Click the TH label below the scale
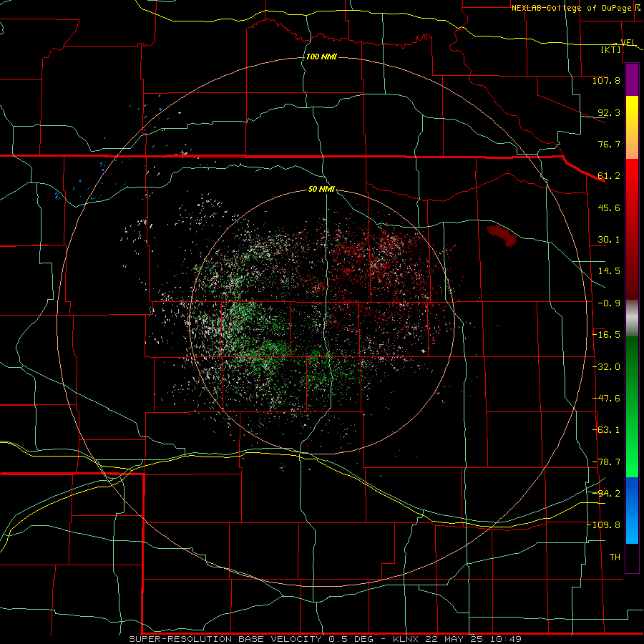Image resolution: width=644 pixels, height=644 pixels. click(615, 557)
